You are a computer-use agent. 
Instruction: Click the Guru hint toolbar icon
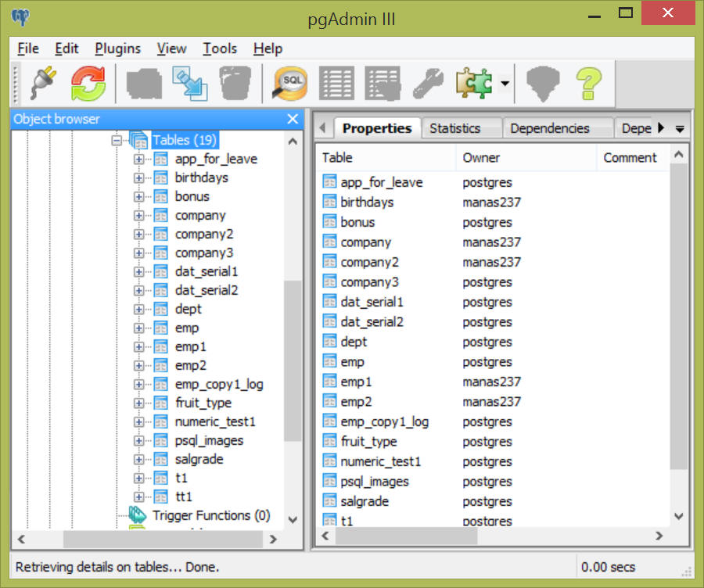tap(543, 83)
